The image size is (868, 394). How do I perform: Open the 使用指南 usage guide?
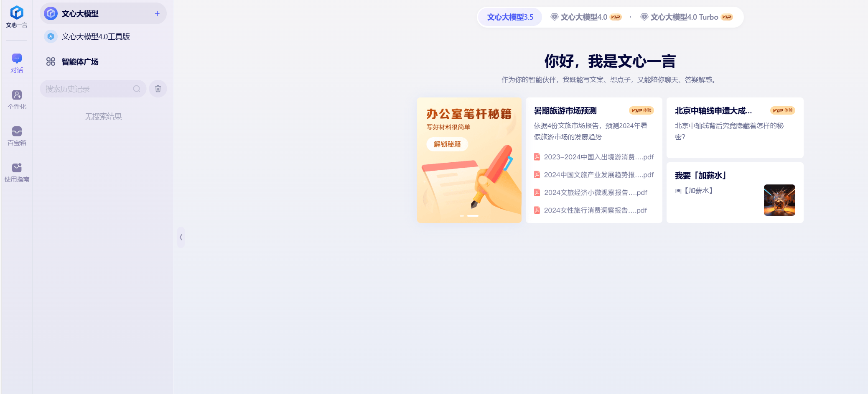tap(17, 172)
